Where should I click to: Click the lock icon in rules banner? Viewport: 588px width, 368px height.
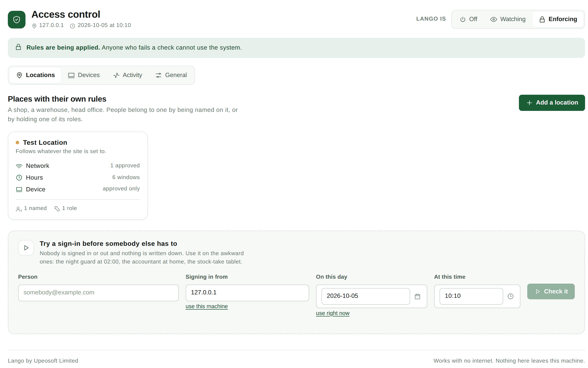click(18, 47)
